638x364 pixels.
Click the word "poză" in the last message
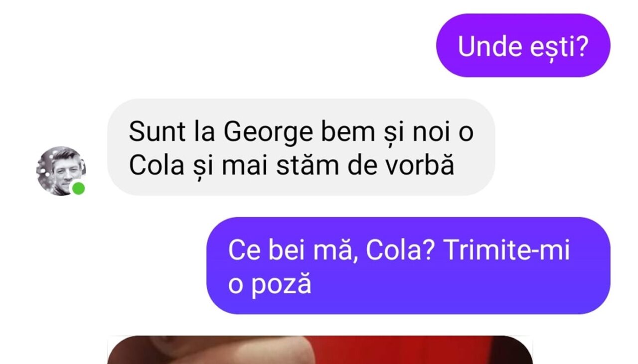(x=282, y=285)
